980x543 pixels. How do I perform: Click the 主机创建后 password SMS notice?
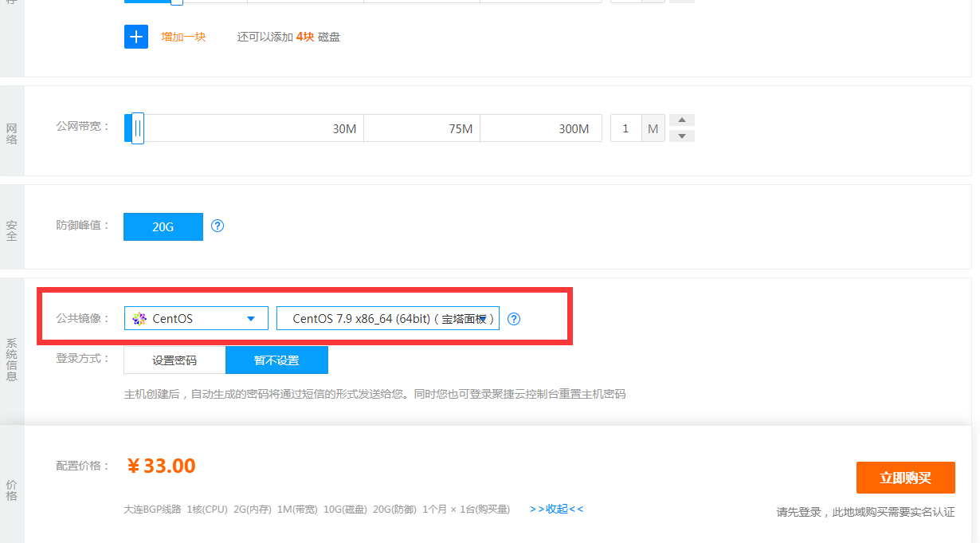click(x=374, y=394)
